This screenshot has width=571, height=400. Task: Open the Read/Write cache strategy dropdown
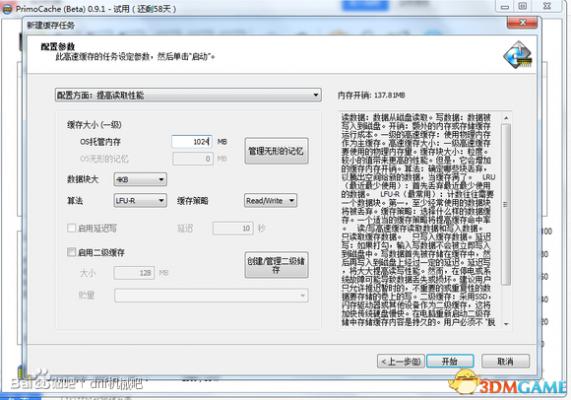270,200
